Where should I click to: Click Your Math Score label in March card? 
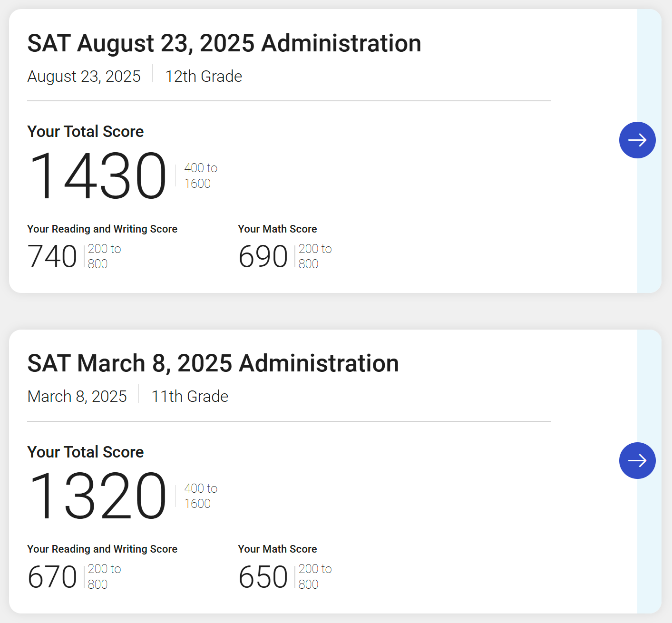point(277,549)
